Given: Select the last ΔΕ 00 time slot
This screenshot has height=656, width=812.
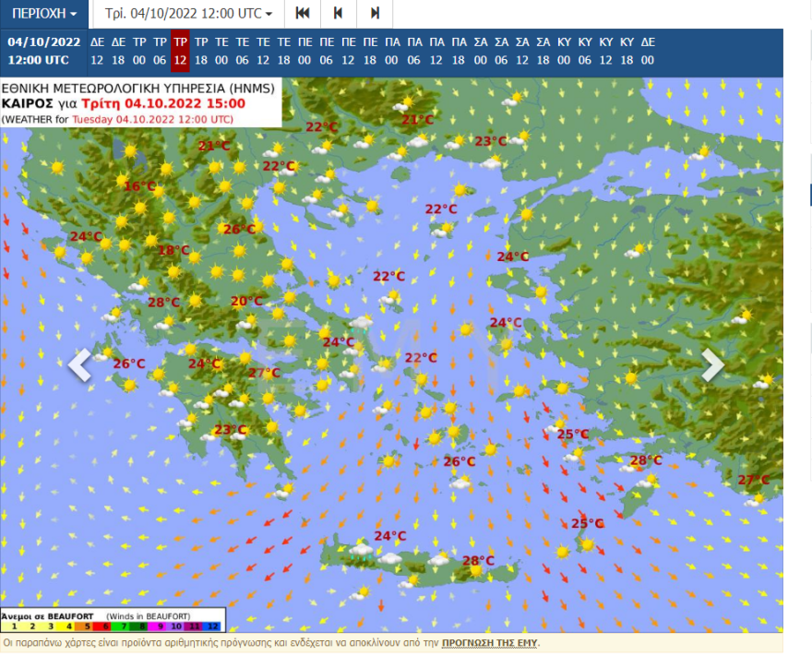Looking at the screenshot, I should click(648, 51).
